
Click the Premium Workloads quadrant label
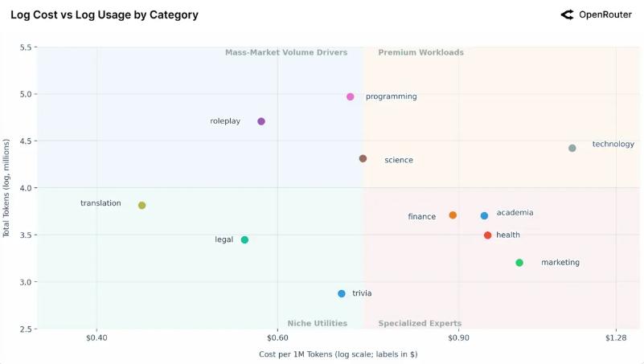tap(420, 52)
